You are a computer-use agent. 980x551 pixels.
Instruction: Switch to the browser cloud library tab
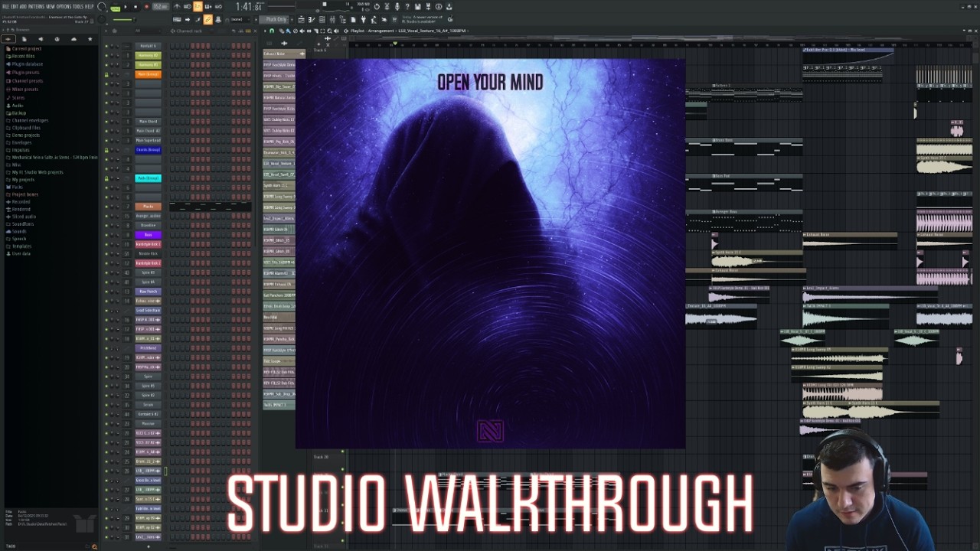coord(73,39)
